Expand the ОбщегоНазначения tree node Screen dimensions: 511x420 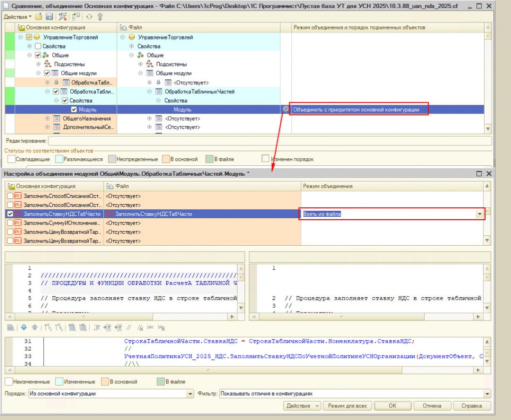click(x=47, y=118)
